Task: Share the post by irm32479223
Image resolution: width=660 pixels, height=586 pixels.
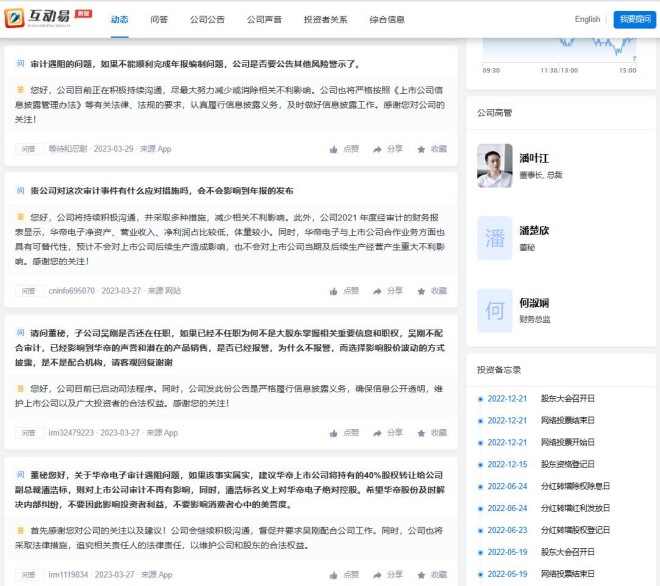Action: coord(388,433)
